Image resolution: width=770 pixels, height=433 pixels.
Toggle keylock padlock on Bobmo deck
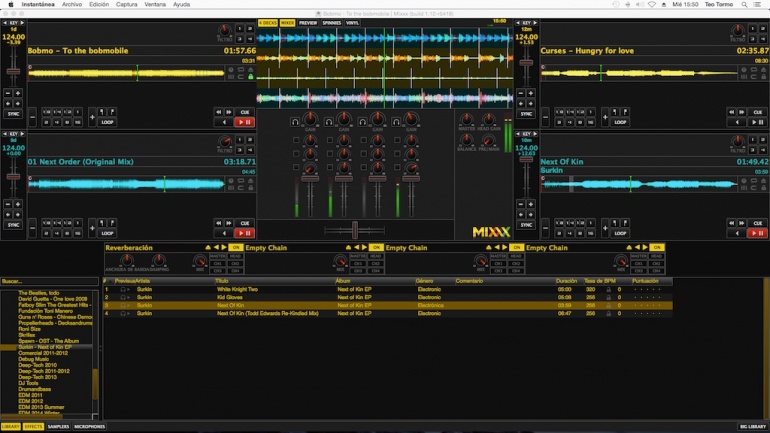[x=250, y=77]
